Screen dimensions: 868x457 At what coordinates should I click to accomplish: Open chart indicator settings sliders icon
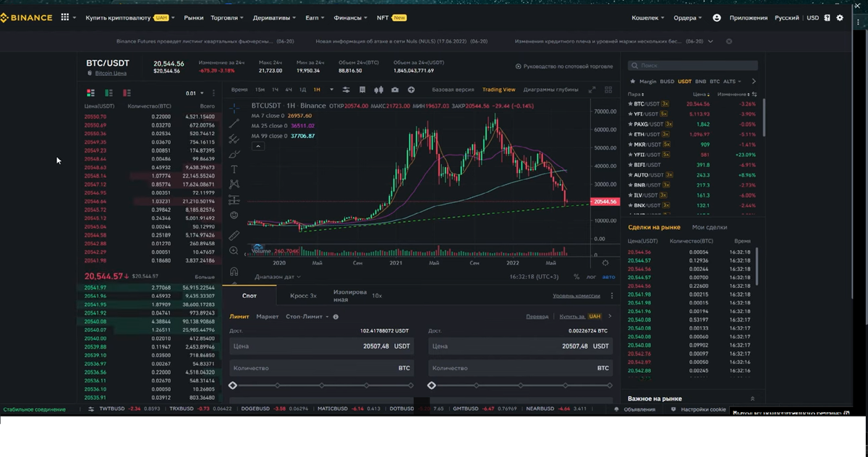click(346, 90)
